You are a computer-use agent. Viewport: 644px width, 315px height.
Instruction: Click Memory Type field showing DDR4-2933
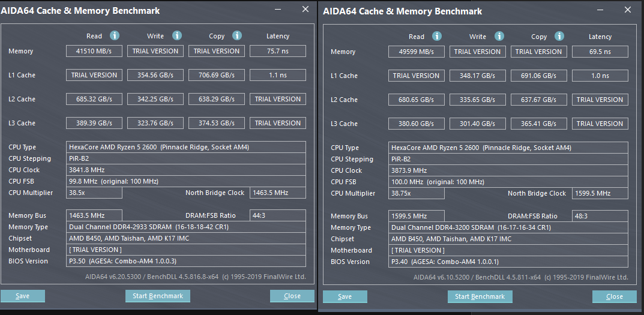pos(186,227)
